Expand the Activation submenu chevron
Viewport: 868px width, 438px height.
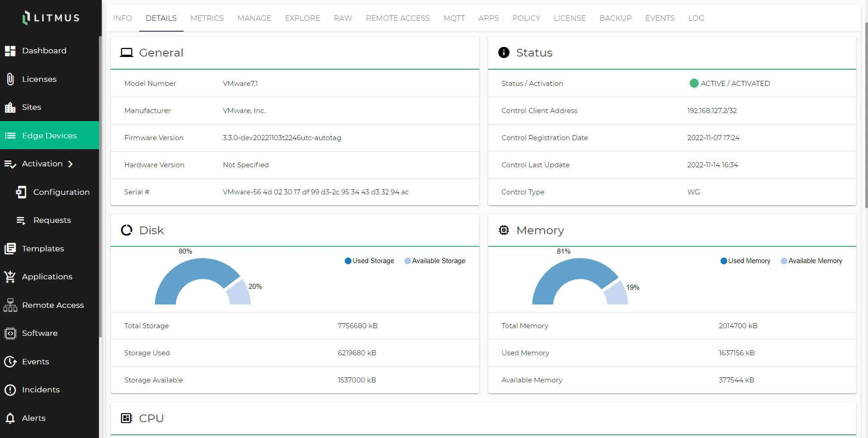[71, 164]
